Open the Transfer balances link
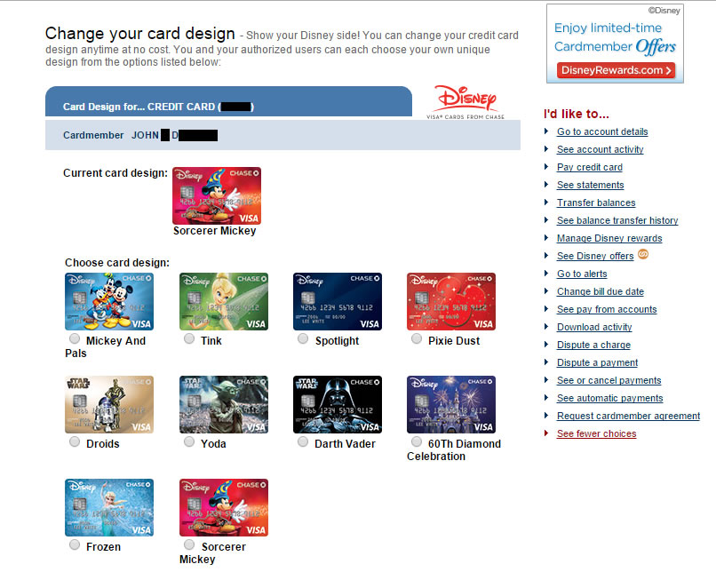Screen dimensions: 716x588 click(595, 203)
